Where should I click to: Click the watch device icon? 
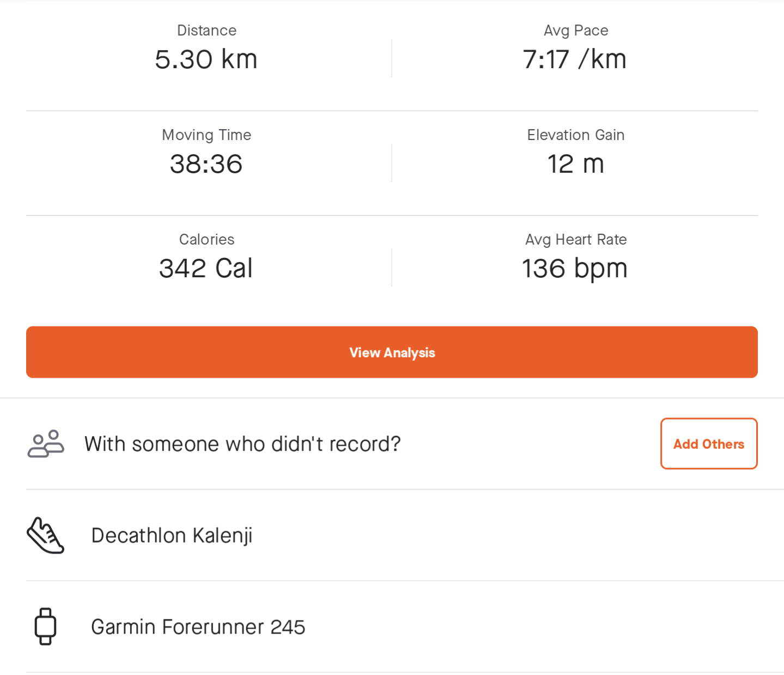point(46,627)
